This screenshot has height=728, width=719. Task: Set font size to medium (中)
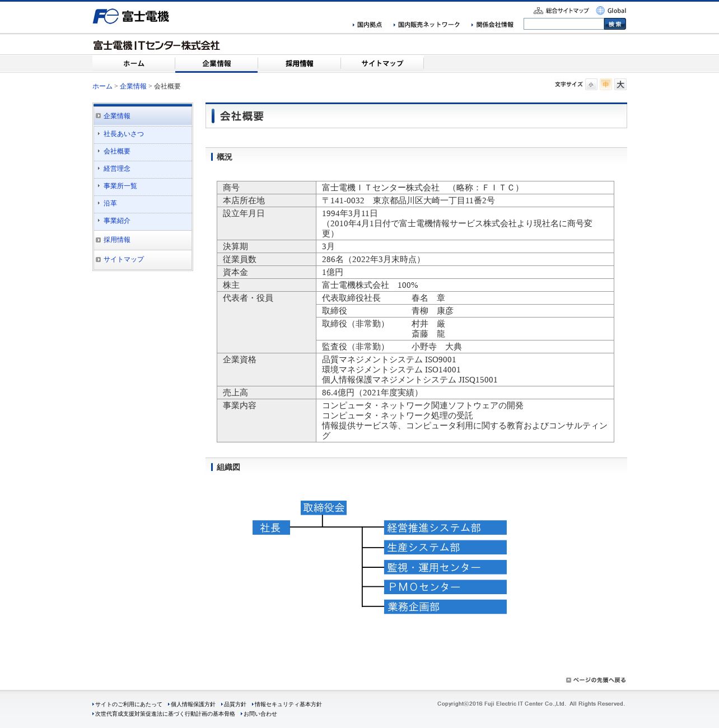(605, 85)
